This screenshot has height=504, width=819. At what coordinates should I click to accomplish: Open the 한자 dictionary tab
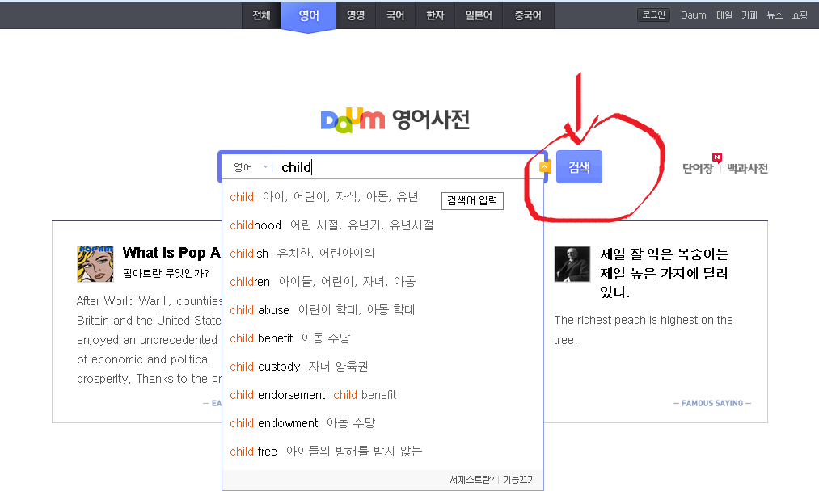point(435,15)
